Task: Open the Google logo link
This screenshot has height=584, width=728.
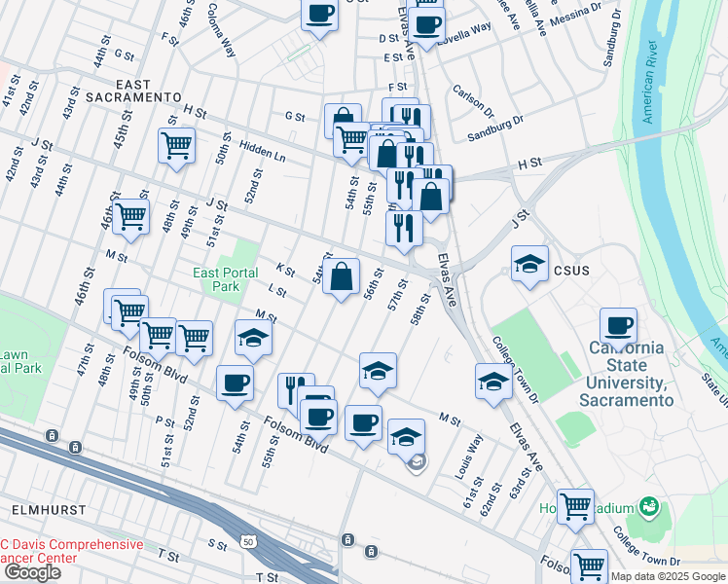Action: (32, 572)
